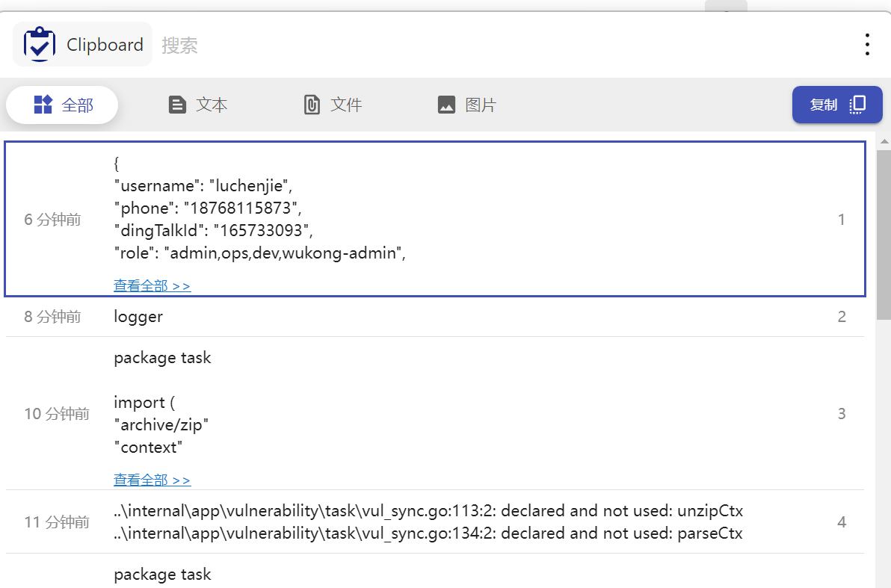Screen dimensions: 891x588
Task: Open 查看全部 link under username JSON entry
Action: [152, 285]
